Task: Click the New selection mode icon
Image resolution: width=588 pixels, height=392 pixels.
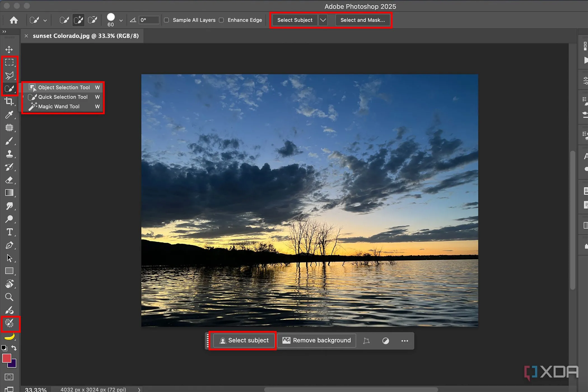Action: tap(64, 20)
